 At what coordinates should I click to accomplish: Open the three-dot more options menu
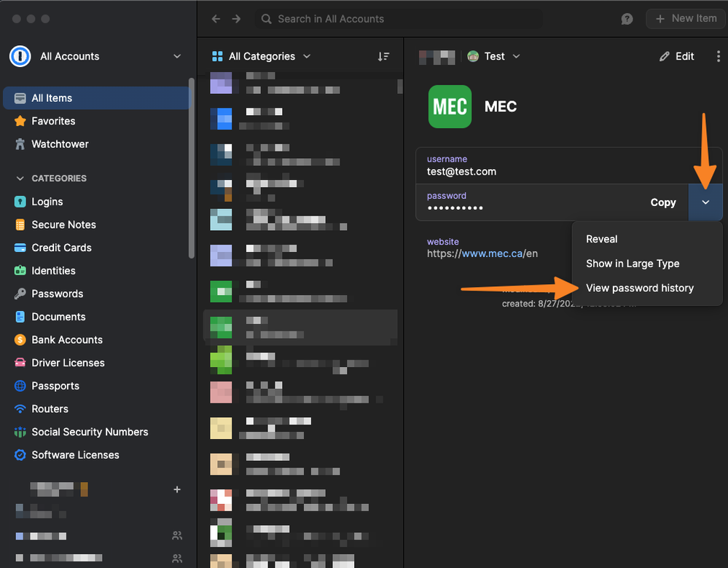pyautogui.click(x=719, y=57)
